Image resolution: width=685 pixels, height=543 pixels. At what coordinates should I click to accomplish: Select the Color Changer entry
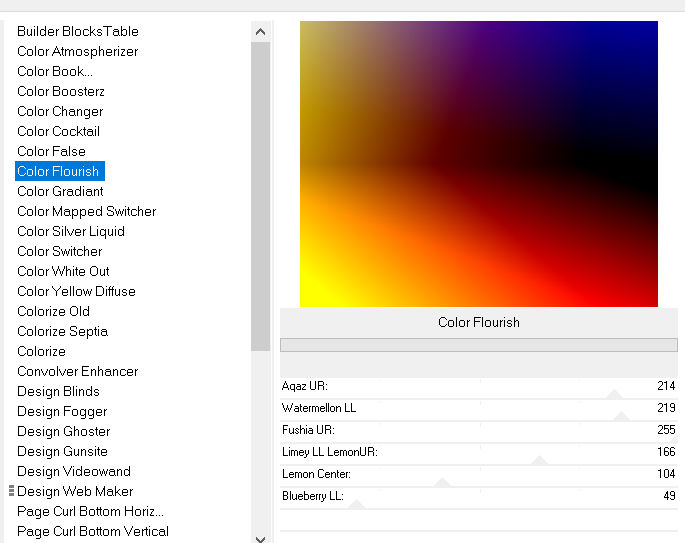click(x=59, y=111)
